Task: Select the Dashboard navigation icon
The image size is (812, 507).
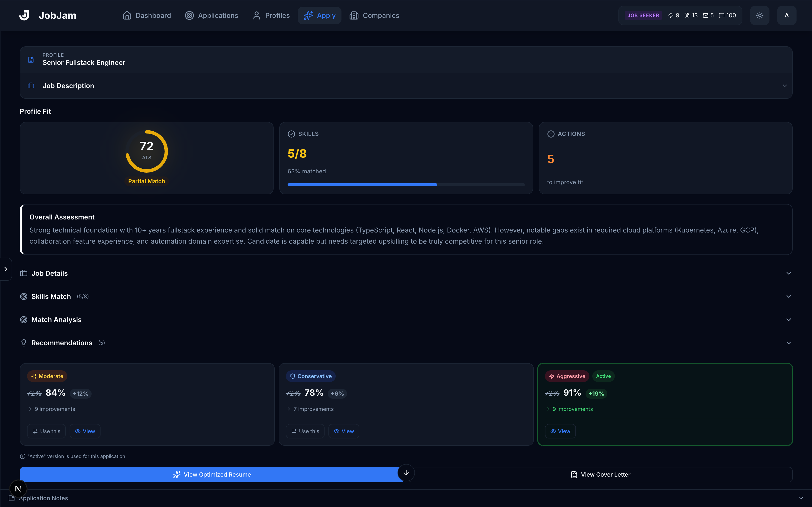Action: pyautogui.click(x=127, y=15)
